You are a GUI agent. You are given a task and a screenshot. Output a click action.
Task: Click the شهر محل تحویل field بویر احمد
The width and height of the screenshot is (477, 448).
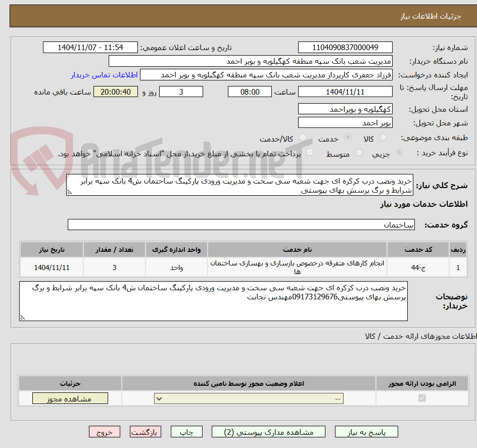(345, 123)
